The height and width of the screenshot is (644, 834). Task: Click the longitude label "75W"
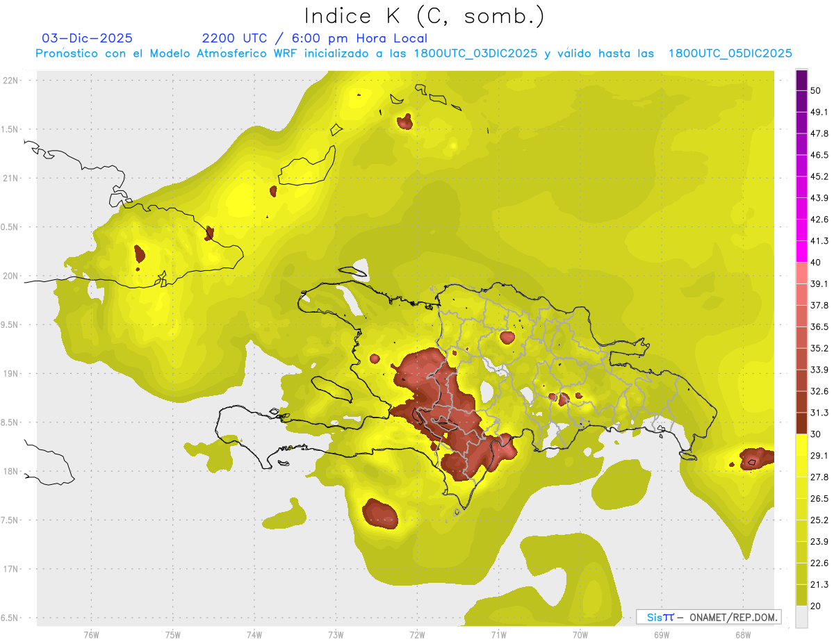pyautogui.click(x=173, y=635)
